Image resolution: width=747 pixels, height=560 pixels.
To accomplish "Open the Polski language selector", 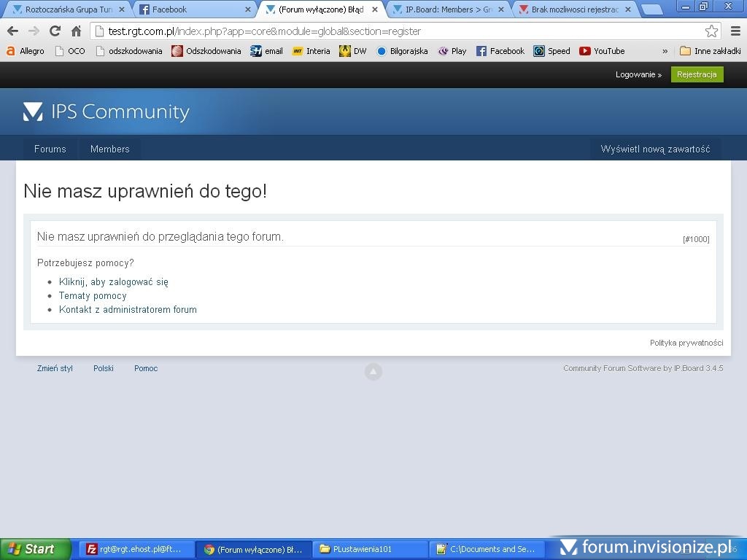I will click(x=103, y=368).
